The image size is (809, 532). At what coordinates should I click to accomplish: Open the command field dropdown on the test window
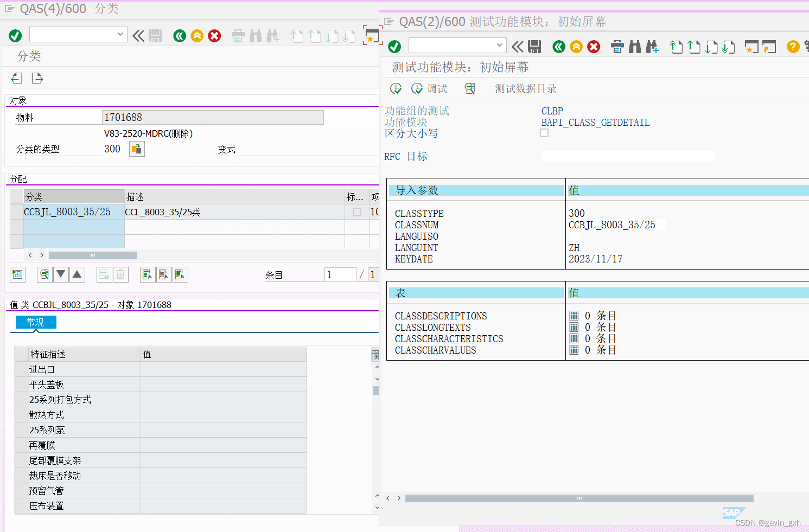[x=499, y=45]
